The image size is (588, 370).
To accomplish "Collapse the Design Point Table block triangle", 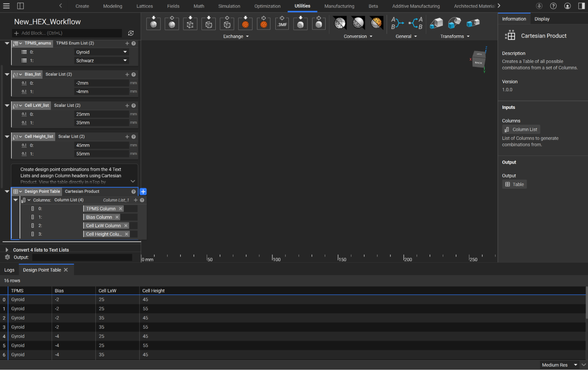I will click(7, 192).
